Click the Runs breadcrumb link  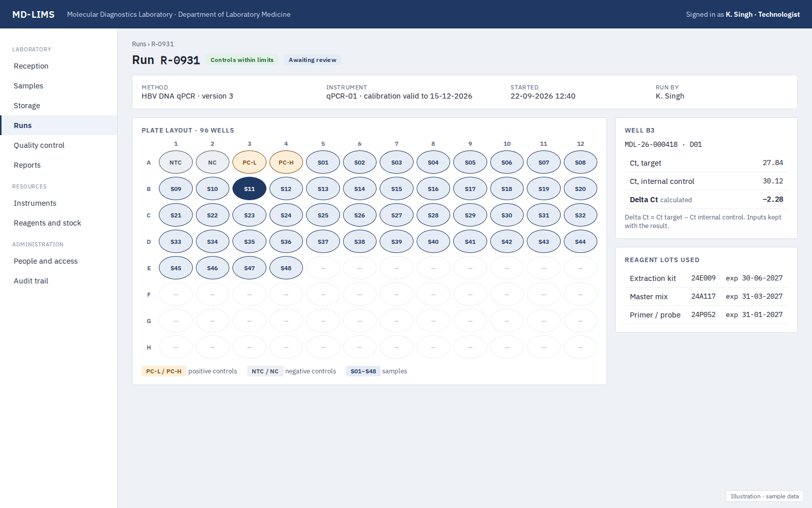[139, 44]
